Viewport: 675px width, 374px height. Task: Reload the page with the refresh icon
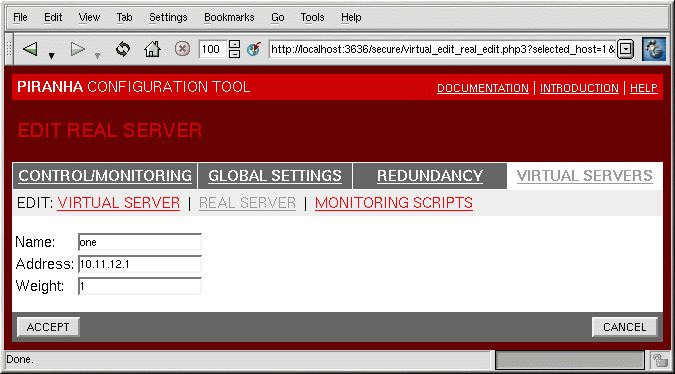coord(123,49)
